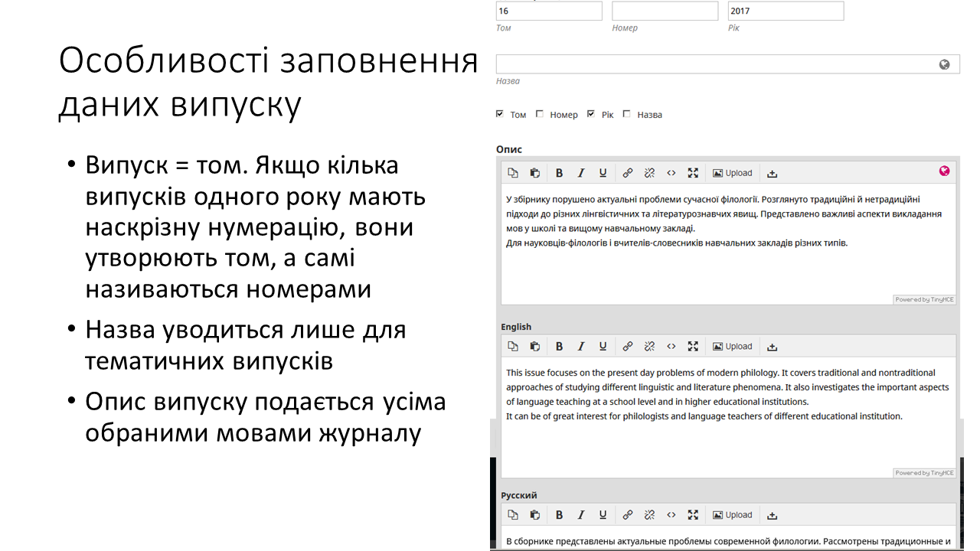Image resolution: width=980 pixels, height=551 pixels.
Task: Click insert link icon in Опис editor
Action: [x=627, y=173]
